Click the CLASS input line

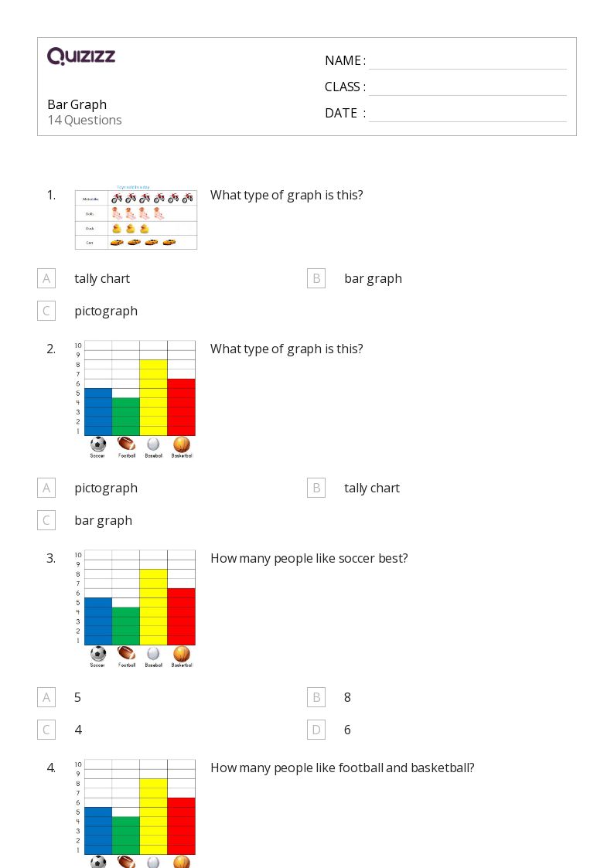(x=467, y=87)
